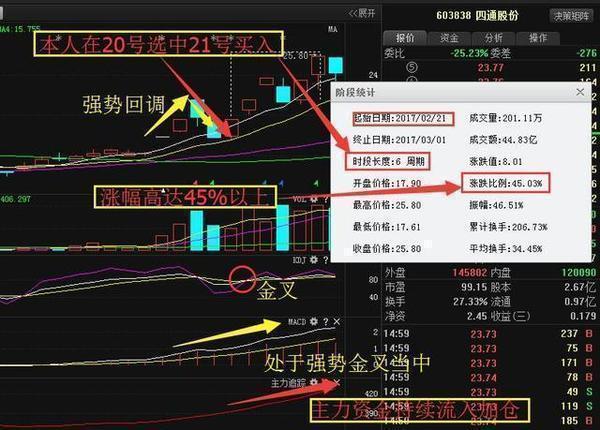Screen dimensions: 600x430
Task: Expand the chart with 展开 button
Action: pos(362,13)
